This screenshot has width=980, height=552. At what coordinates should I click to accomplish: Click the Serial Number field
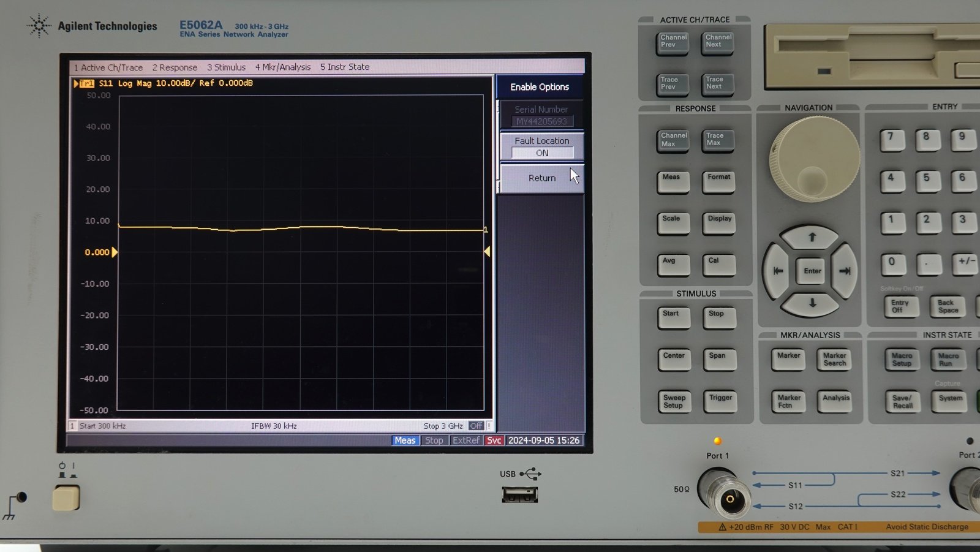pos(542,115)
